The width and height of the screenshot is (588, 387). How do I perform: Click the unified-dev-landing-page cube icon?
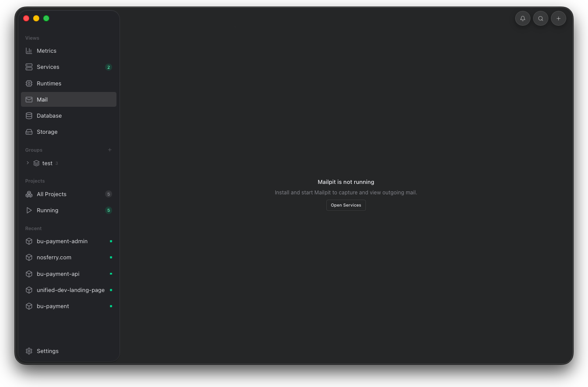point(29,290)
